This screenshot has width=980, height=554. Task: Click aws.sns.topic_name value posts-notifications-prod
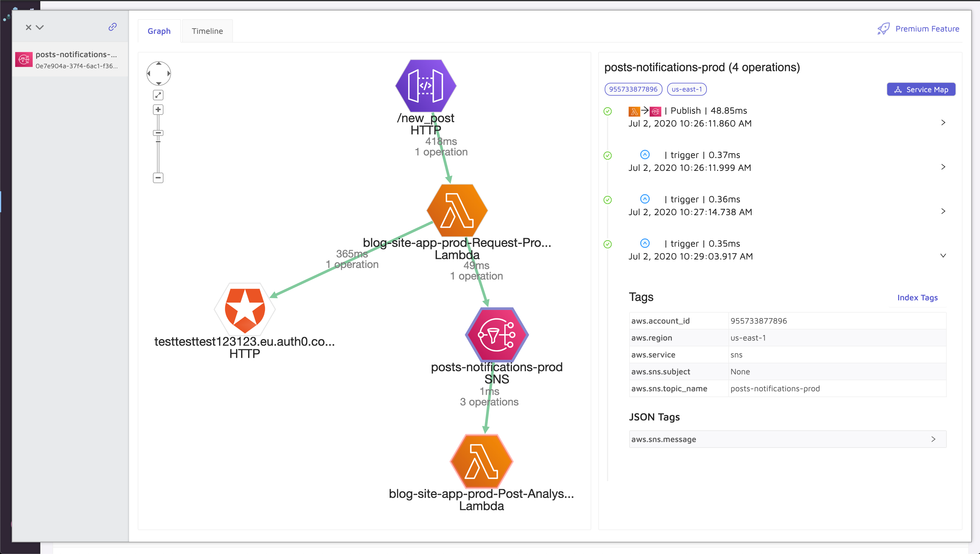pyautogui.click(x=775, y=388)
